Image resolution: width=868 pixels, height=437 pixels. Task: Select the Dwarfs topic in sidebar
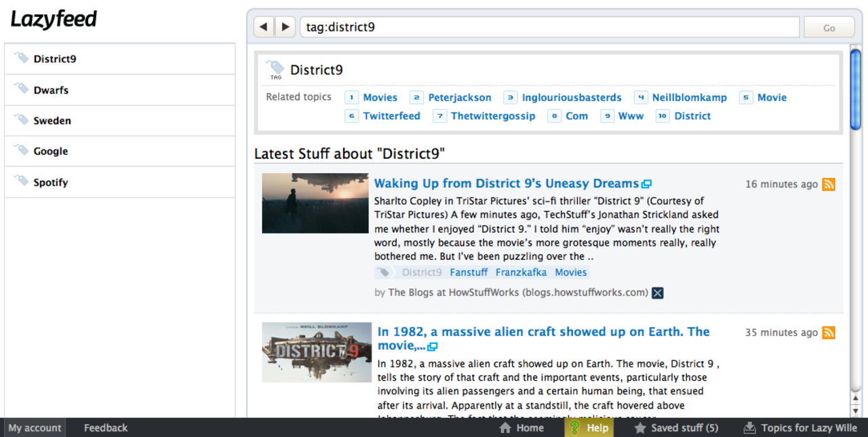tap(51, 90)
